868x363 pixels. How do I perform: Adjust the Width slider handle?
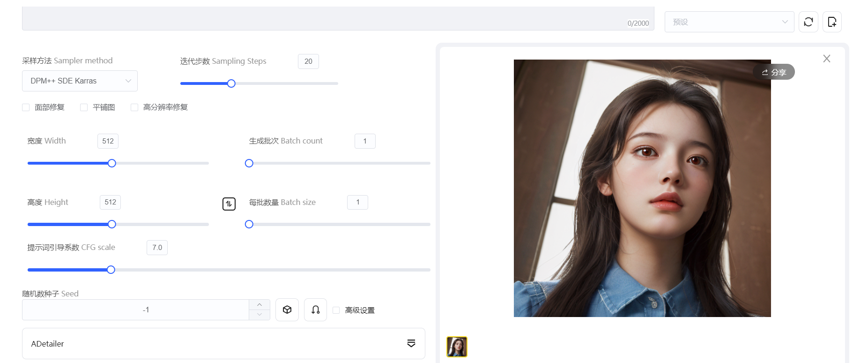point(112,163)
